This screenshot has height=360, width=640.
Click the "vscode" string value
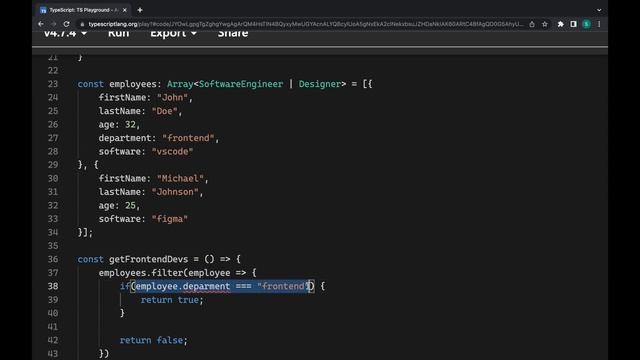pos(172,151)
